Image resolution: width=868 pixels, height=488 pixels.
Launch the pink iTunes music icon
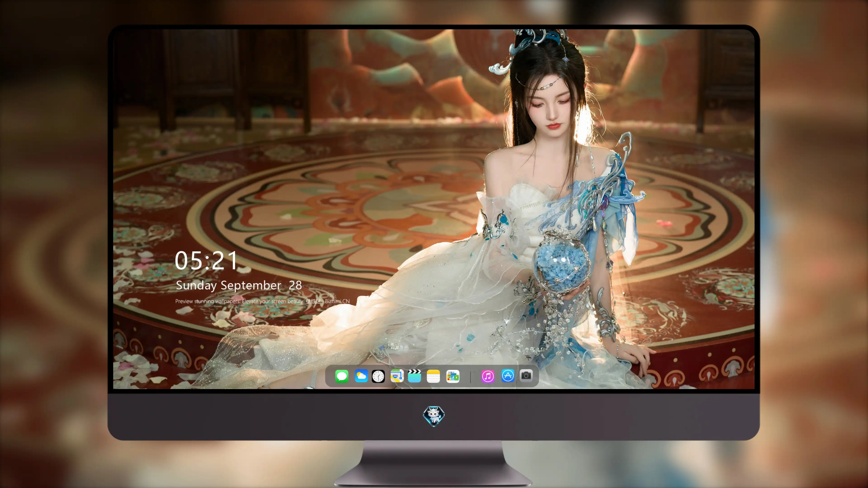click(488, 376)
